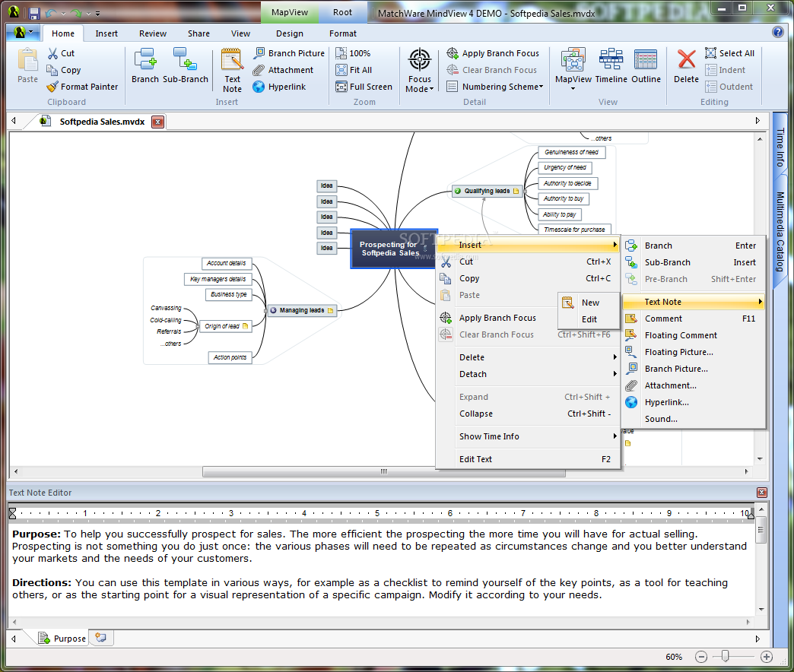Switch to Full Screen view

[364, 87]
